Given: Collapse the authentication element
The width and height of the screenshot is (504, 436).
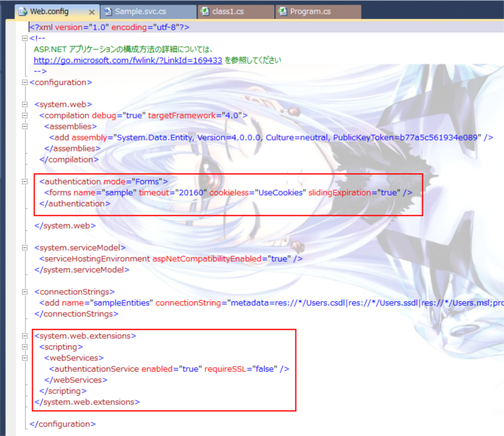Looking at the screenshot, I should click(x=25, y=181).
